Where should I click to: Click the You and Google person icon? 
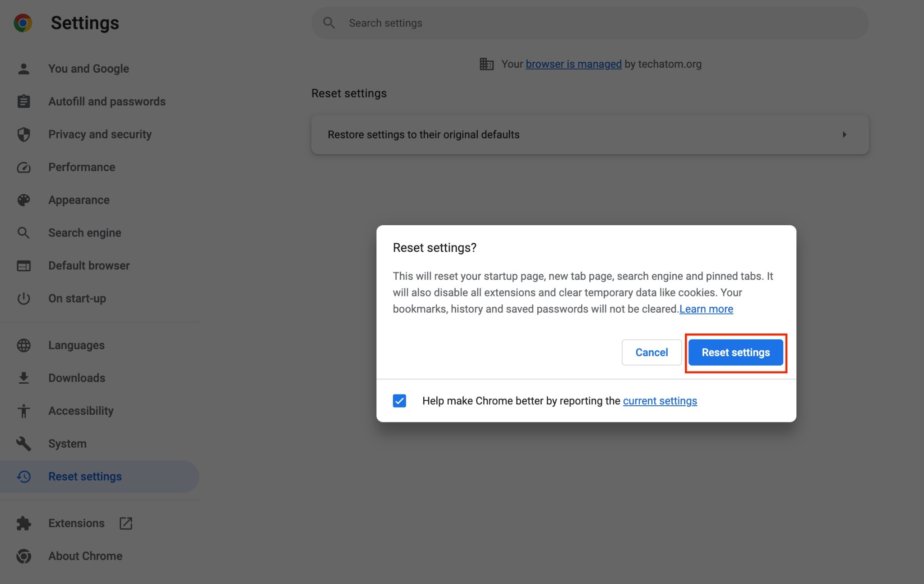point(23,69)
